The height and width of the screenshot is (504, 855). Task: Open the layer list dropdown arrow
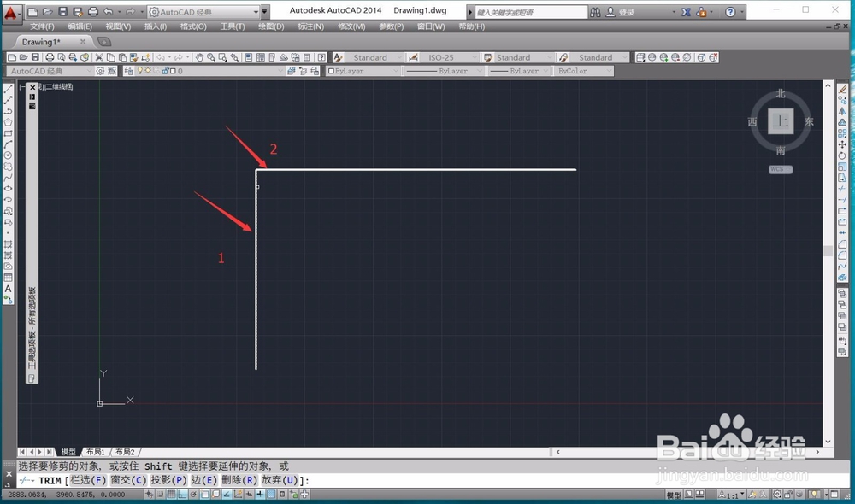point(280,71)
